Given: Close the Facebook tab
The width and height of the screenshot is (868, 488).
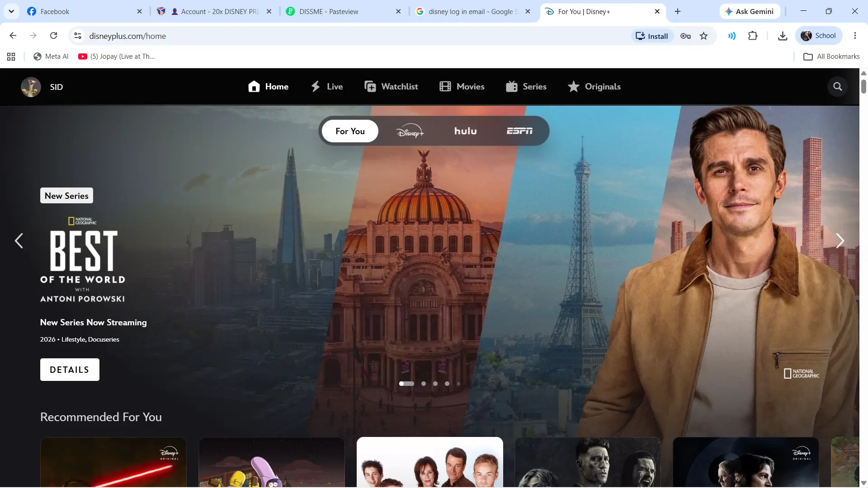Looking at the screenshot, I should [139, 11].
